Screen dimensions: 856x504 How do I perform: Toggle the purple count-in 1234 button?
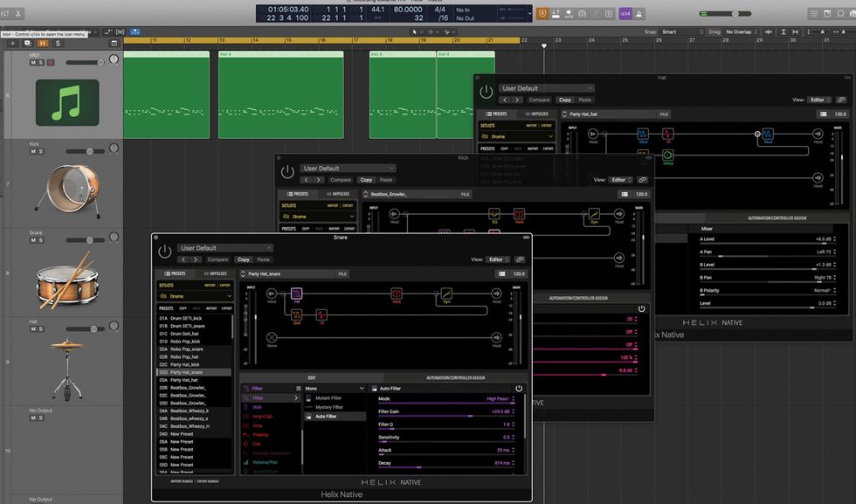point(625,14)
